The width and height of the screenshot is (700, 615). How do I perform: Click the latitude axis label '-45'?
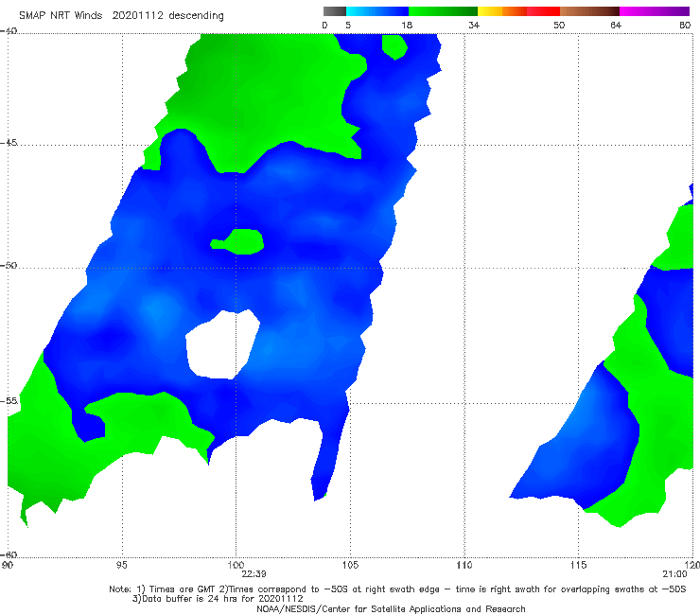click(9, 143)
